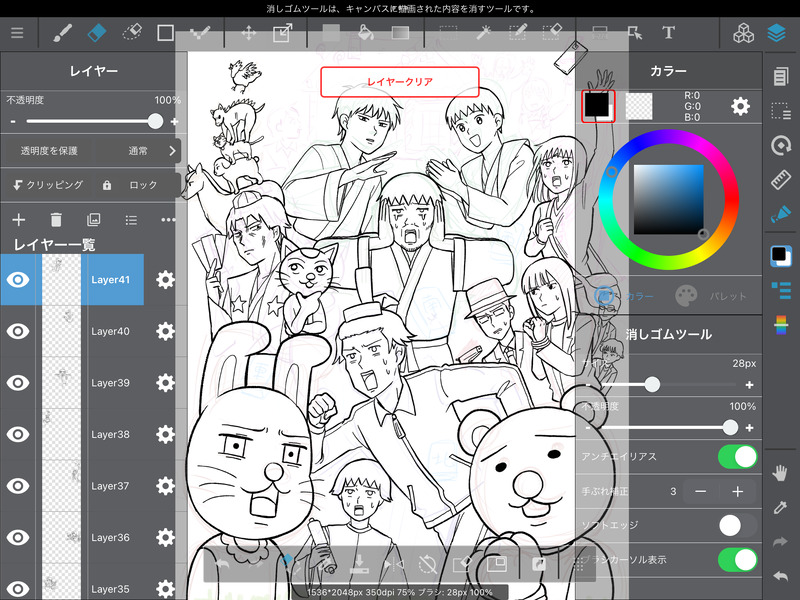Viewport: 800px width, 600px height.
Task: Open color panel settings gear
Action: pos(740,106)
